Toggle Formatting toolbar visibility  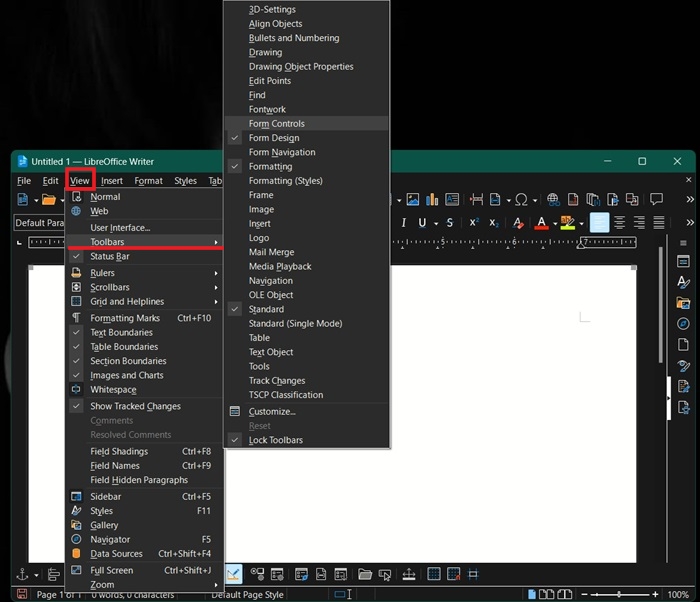306,167
